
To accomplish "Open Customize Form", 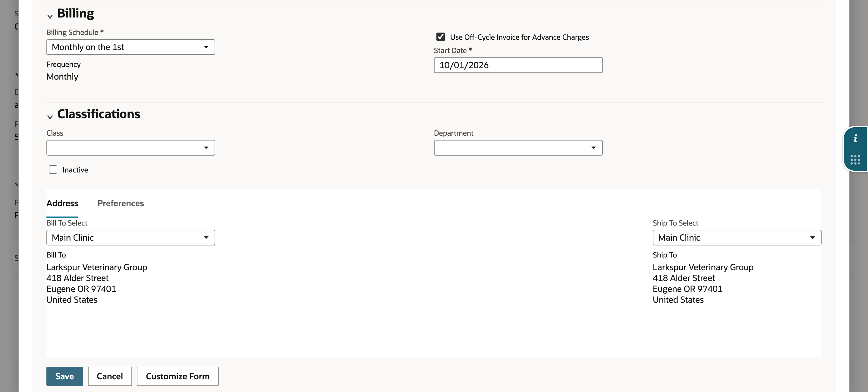I will 178,376.
